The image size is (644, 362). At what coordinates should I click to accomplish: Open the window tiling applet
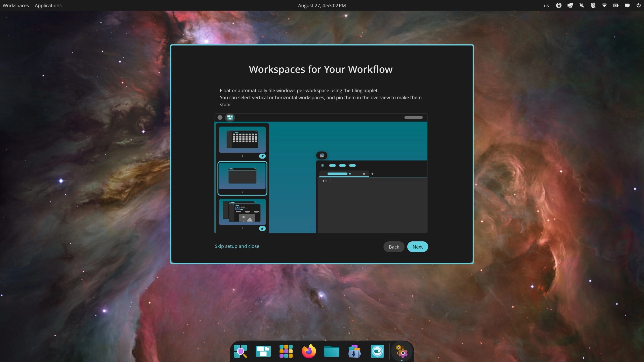click(x=570, y=5)
